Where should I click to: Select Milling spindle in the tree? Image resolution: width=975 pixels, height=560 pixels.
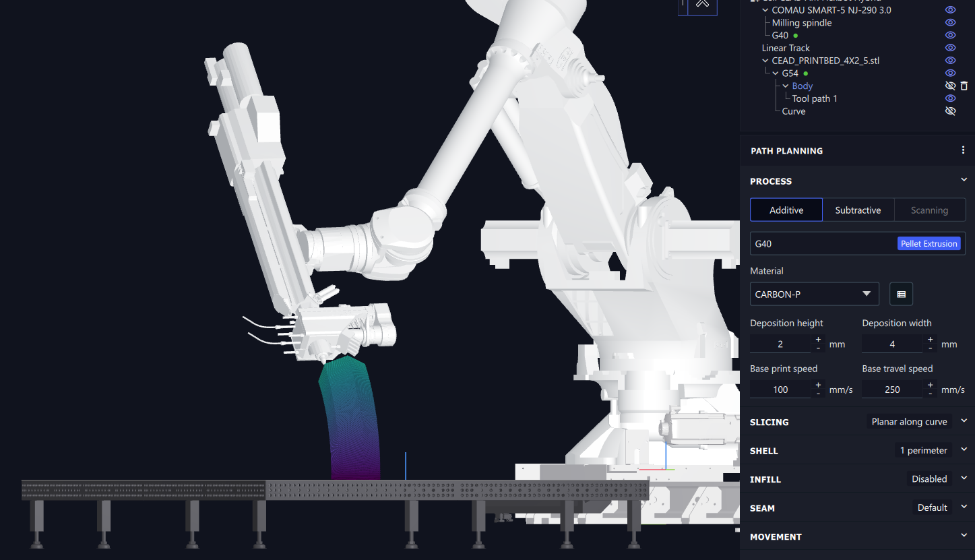[x=802, y=23]
